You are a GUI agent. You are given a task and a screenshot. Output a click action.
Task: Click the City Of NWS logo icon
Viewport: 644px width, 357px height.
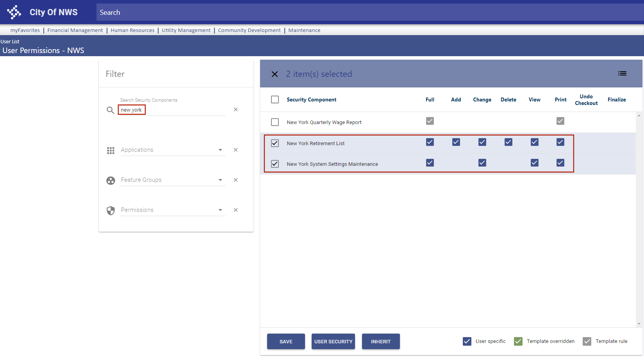coord(14,12)
